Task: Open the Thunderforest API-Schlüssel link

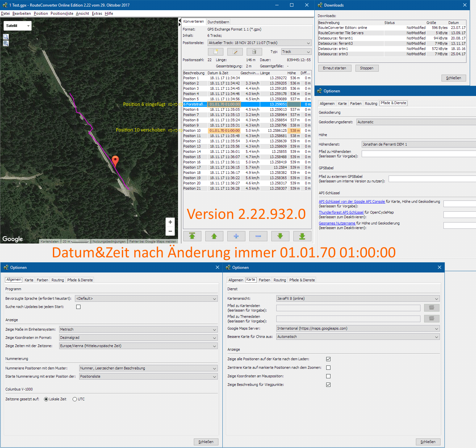Action: (341, 212)
